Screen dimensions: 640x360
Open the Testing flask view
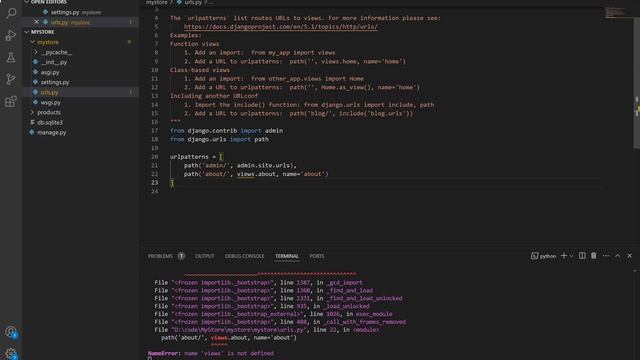click(x=11, y=57)
